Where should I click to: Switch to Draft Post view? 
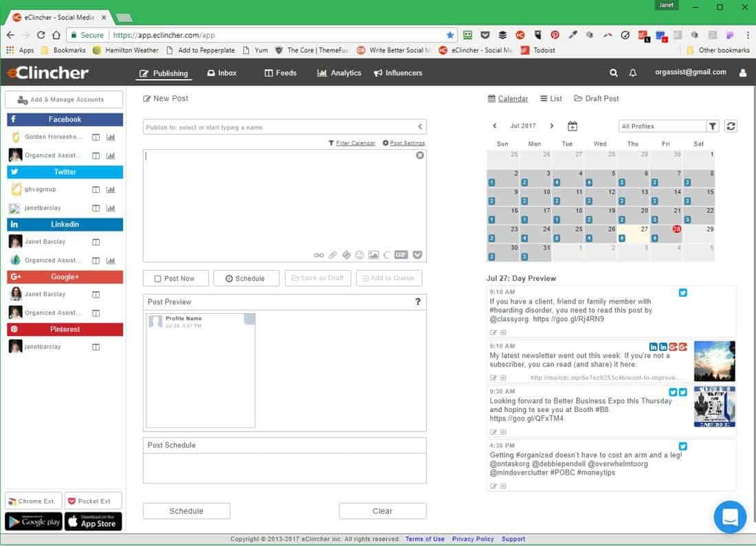tap(597, 98)
